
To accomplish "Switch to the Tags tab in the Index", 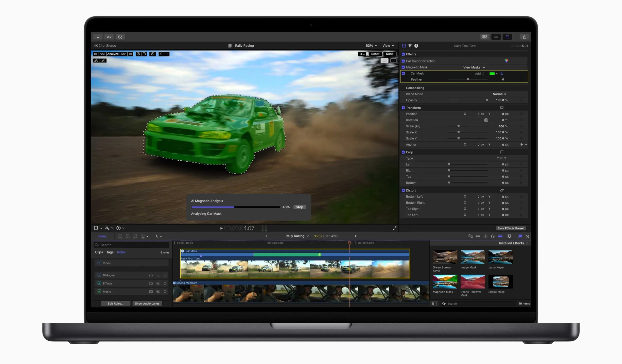I will (110, 252).
